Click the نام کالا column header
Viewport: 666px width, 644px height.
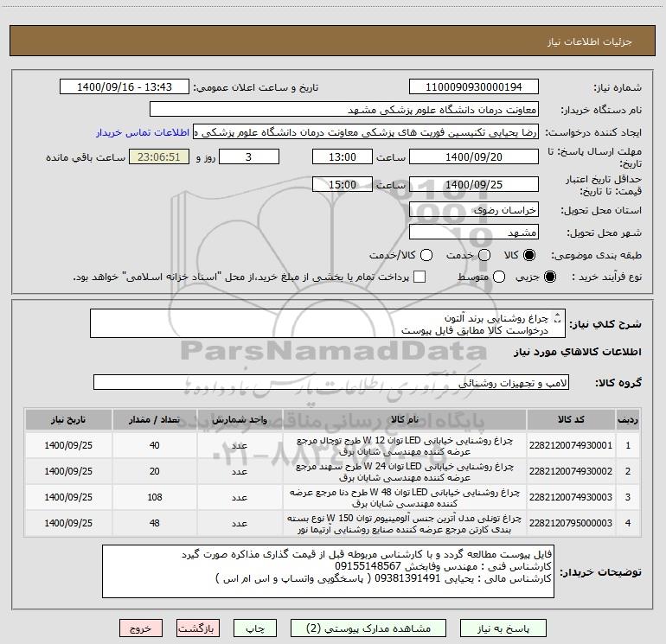(405, 419)
